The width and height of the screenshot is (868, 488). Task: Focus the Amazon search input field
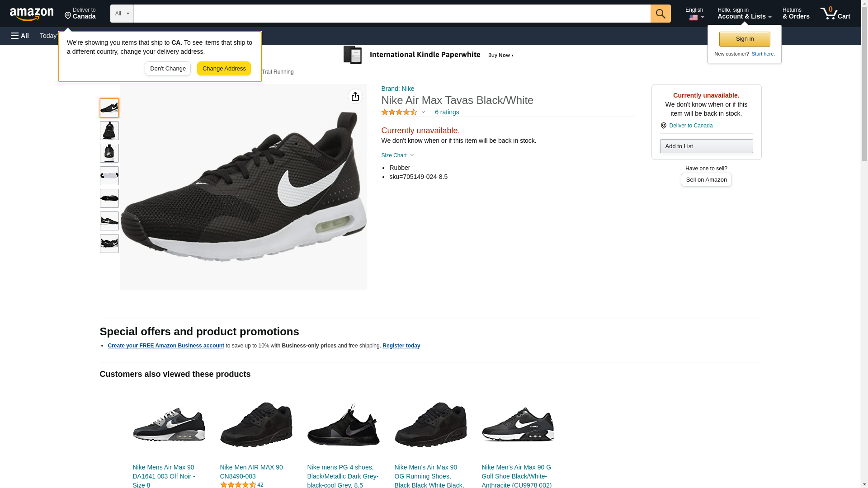(392, 14)
